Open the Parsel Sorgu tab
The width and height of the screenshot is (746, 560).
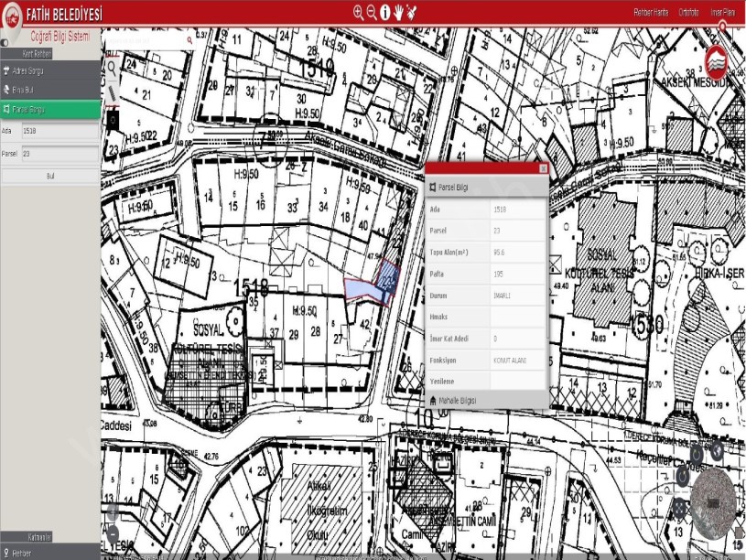tap(50, 110)
